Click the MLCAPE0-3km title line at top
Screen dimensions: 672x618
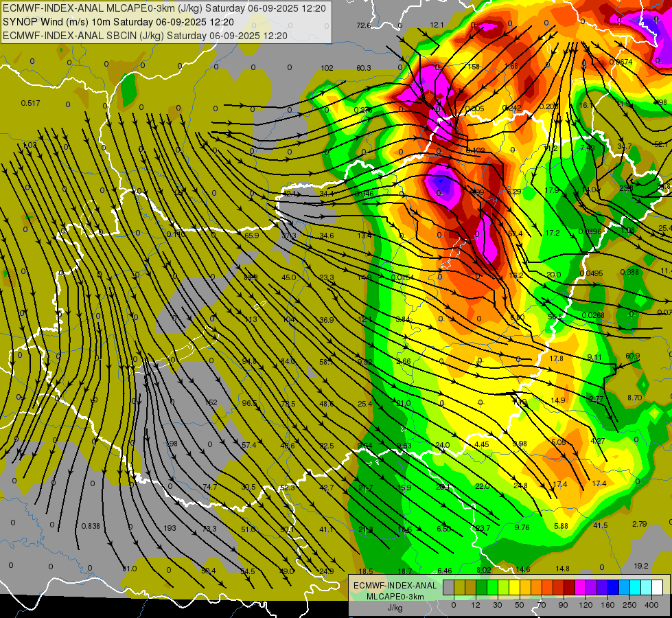(x=164, y=8)
